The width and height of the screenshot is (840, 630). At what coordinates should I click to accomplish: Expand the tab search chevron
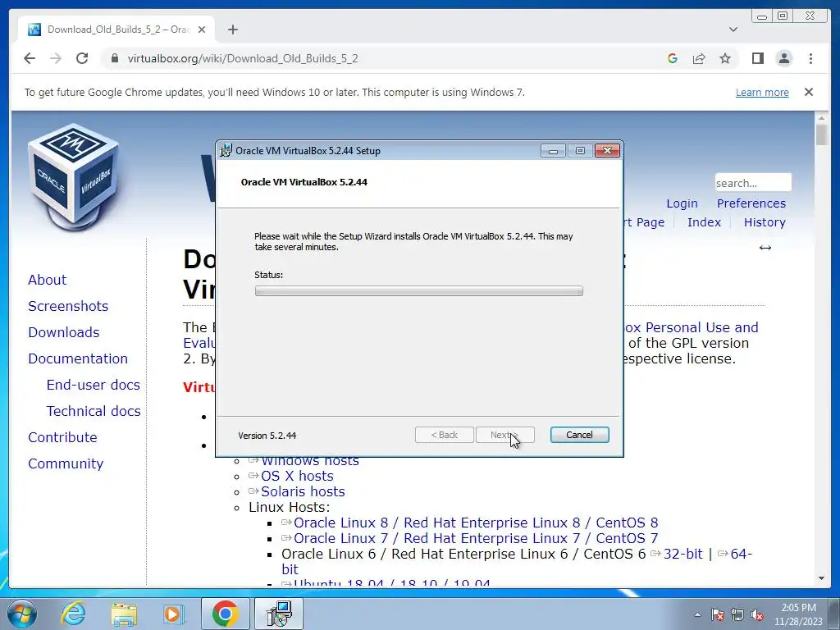click(733, 30)
